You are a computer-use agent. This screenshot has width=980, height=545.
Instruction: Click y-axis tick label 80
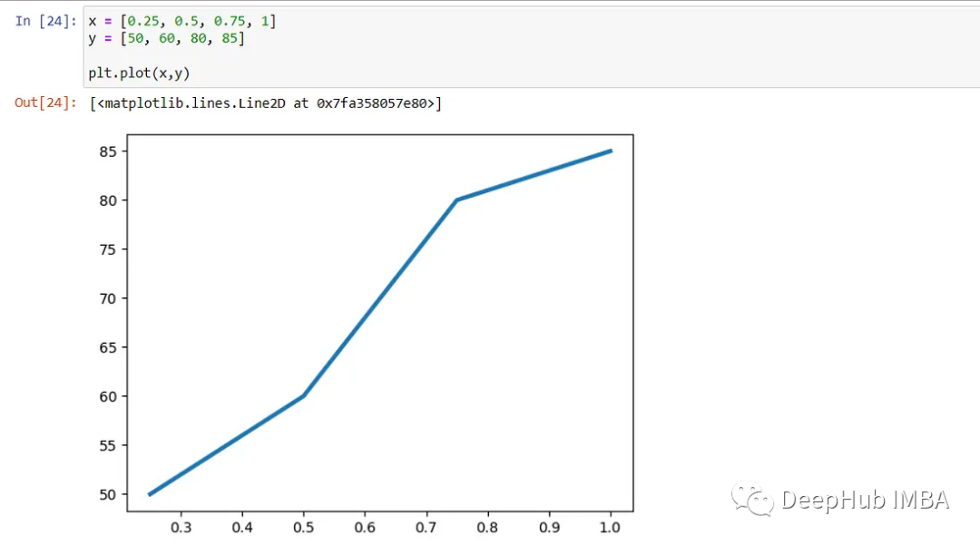tap(107, 200)
